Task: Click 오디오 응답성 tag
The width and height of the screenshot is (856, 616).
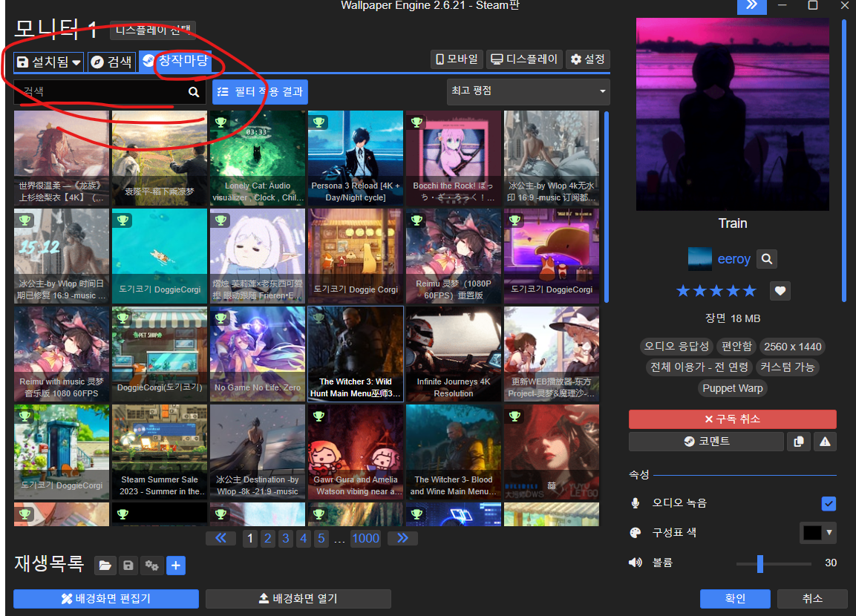Action: pyautogui.click(x=676, y=347)
